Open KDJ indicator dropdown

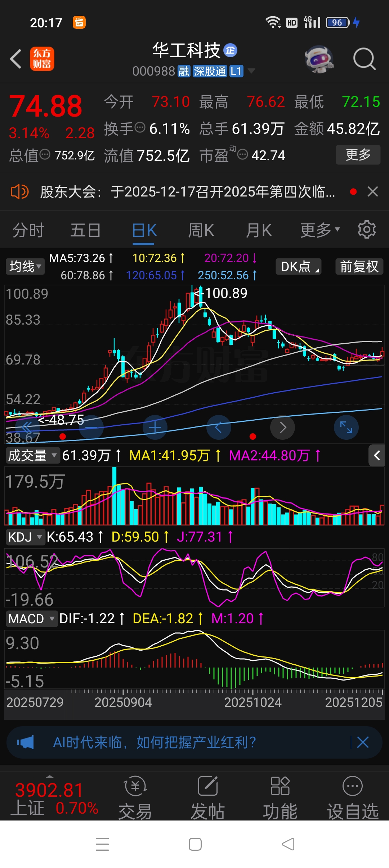pyautogui.click(x=25, y=537)
